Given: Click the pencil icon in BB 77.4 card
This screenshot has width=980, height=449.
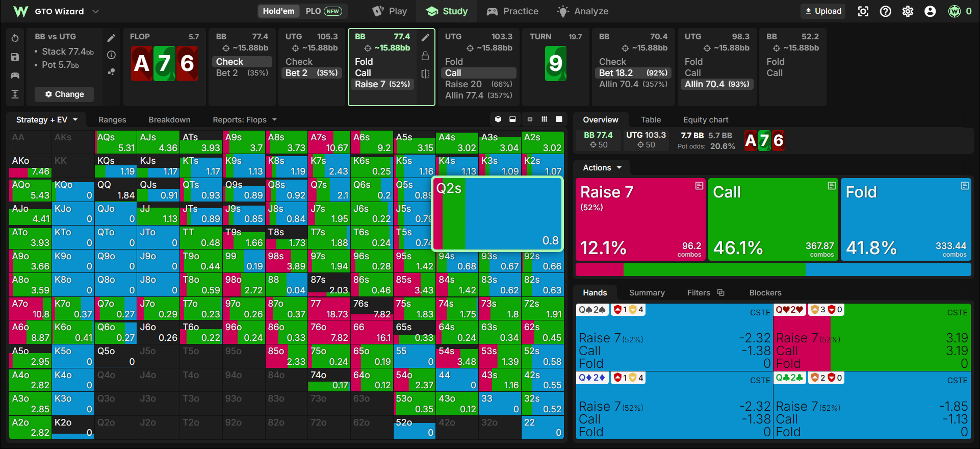Looking at the screenshot, I should coord(425,37).
